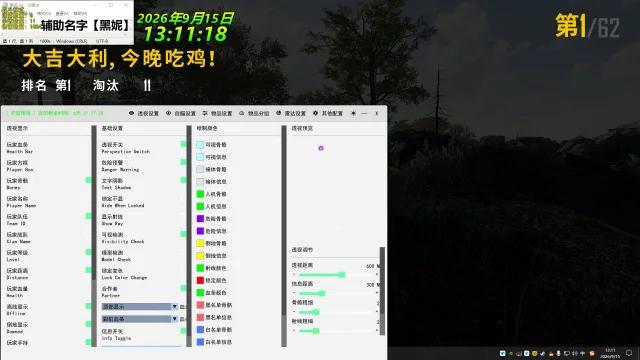Click the 骨骼粗细 slider handle
The height and width of the screenshot is (360, 640).
click(316, 312)
